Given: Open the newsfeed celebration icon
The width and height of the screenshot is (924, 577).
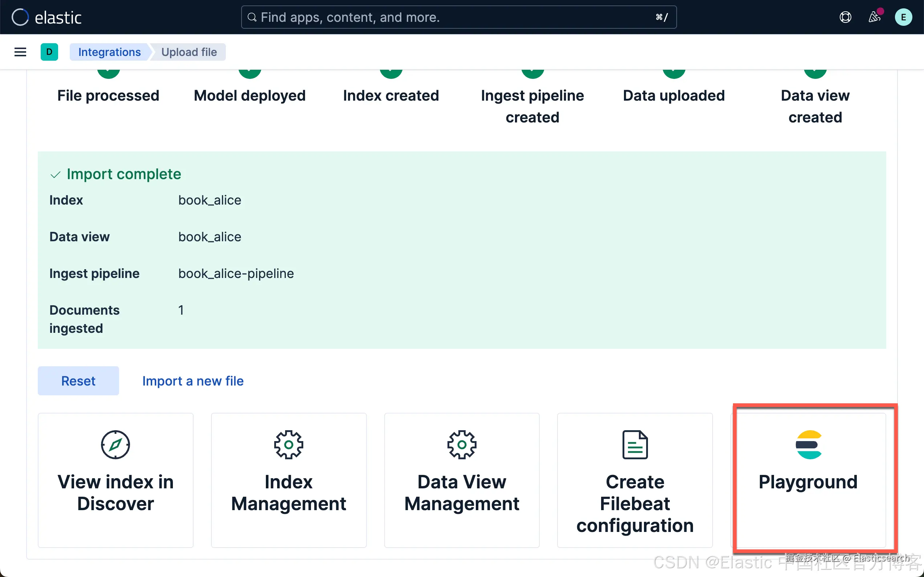Looking at the screenshot, I should [x=874, y=17].
